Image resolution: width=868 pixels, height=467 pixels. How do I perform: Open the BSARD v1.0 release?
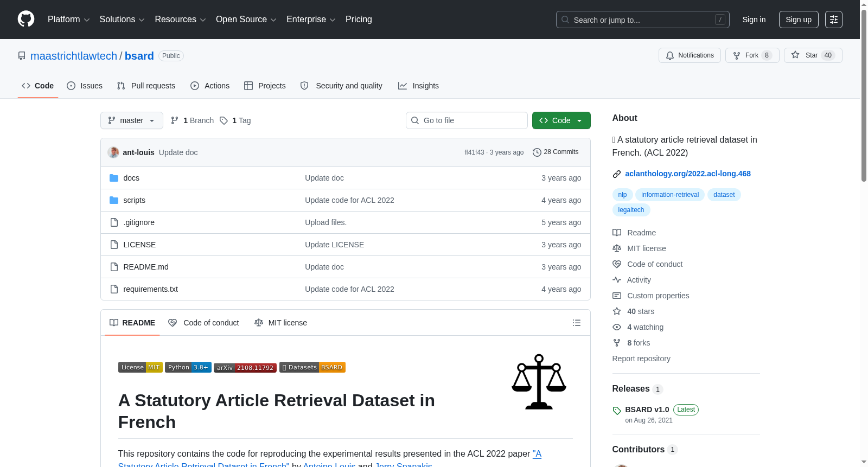pos(647,410)
